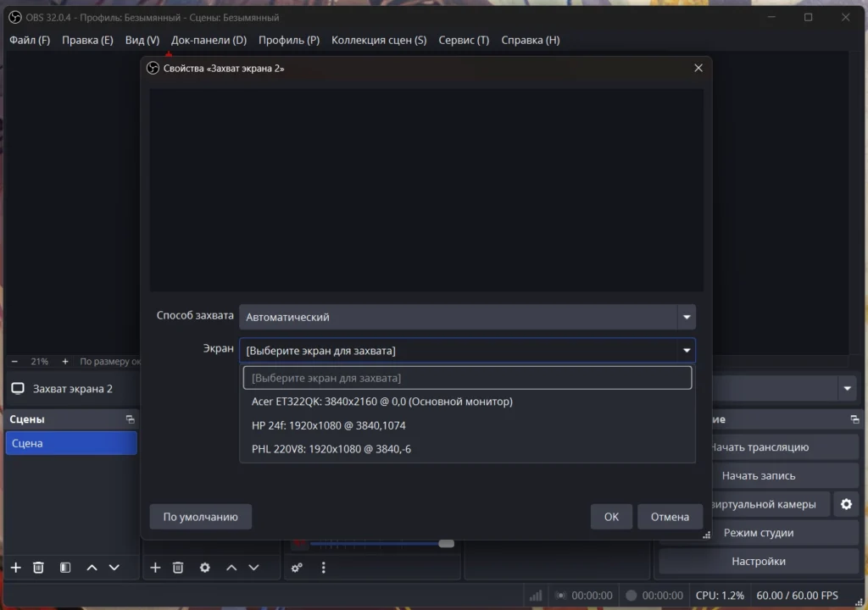Viewport: 868px width, 610px height.
Task: Select the Сцена item in scenes list
Action: point(71,442)
